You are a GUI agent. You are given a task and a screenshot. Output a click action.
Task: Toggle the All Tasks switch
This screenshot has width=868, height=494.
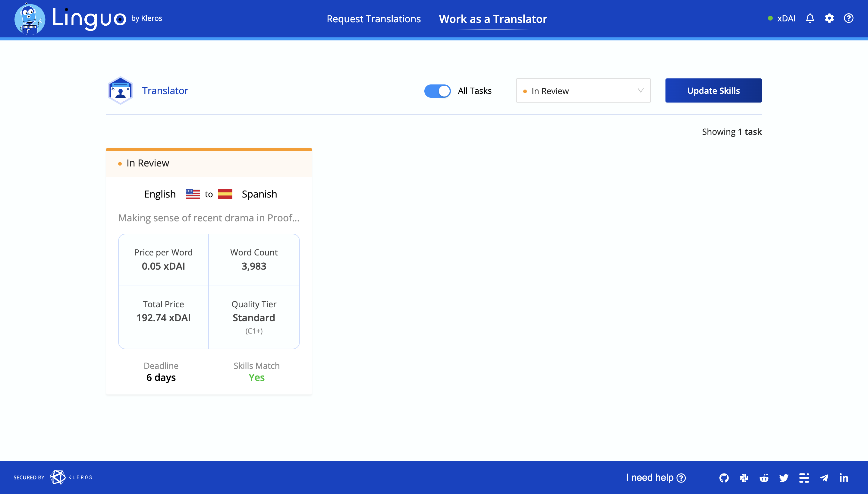tap(437, 91)
